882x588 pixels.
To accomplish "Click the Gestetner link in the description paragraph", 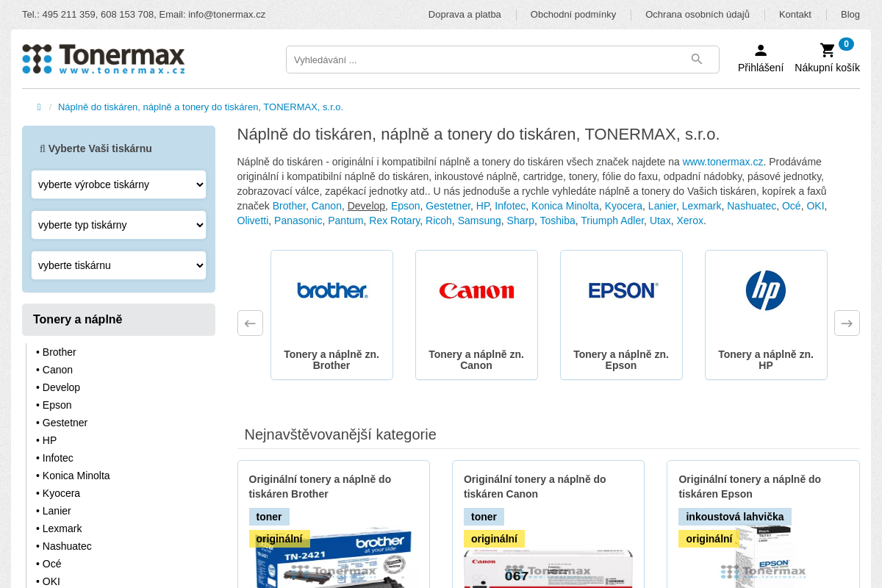I will [448, 206].
